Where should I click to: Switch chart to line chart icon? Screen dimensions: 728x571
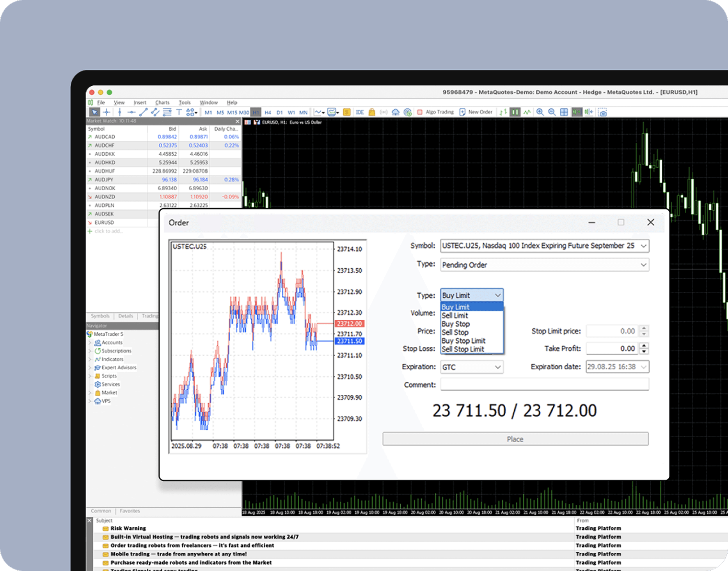click(527, 112)
